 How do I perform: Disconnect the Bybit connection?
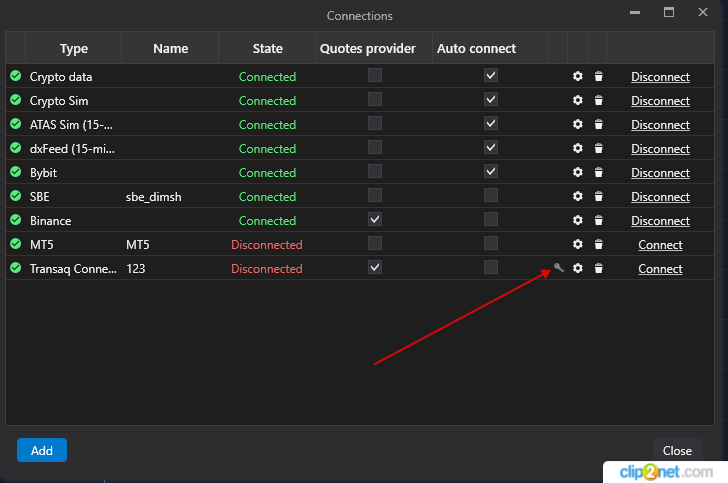[660, 173]
